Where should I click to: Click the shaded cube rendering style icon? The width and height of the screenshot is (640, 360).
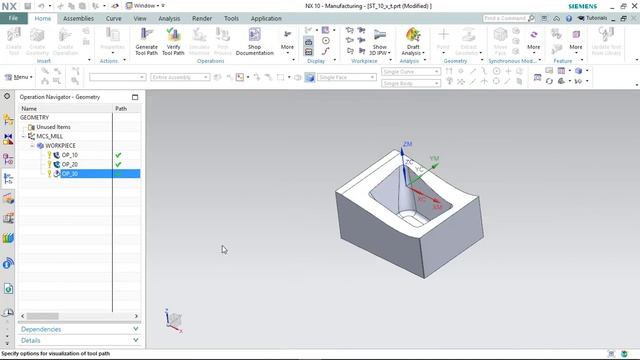coord(578,71)
